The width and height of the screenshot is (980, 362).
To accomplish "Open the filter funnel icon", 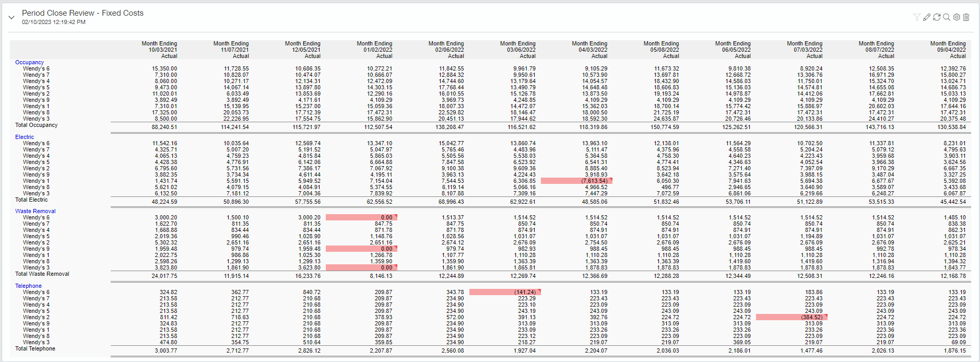I will [x=917, y=17].
